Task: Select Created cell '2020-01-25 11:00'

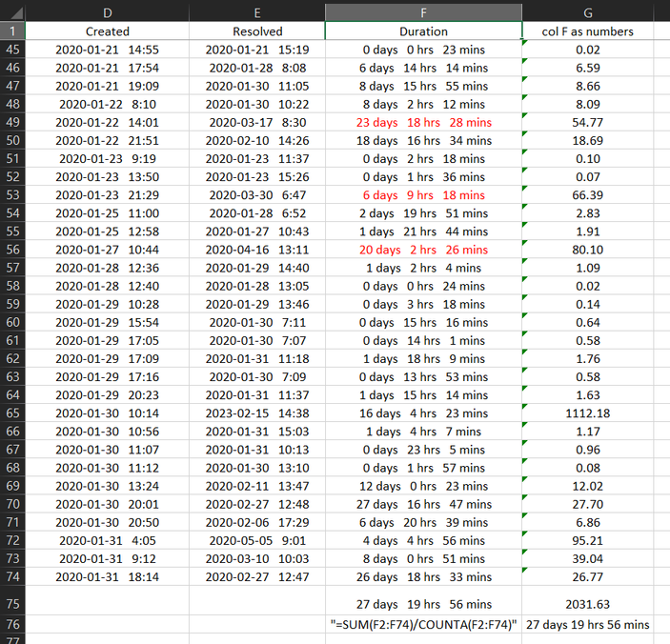Action: 108,213
